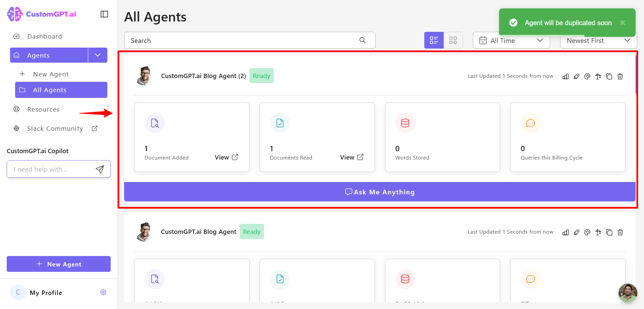Click the CustomGPT.ai logo

point(42,14)
